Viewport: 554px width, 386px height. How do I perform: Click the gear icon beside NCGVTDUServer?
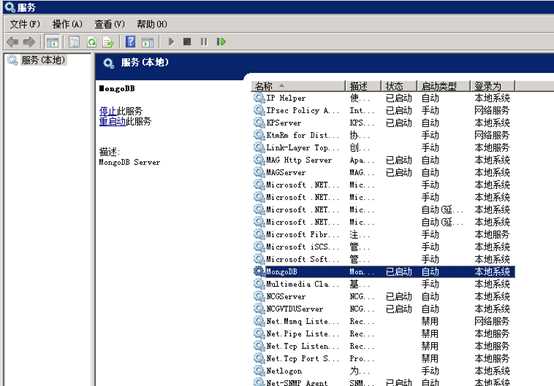259,309
